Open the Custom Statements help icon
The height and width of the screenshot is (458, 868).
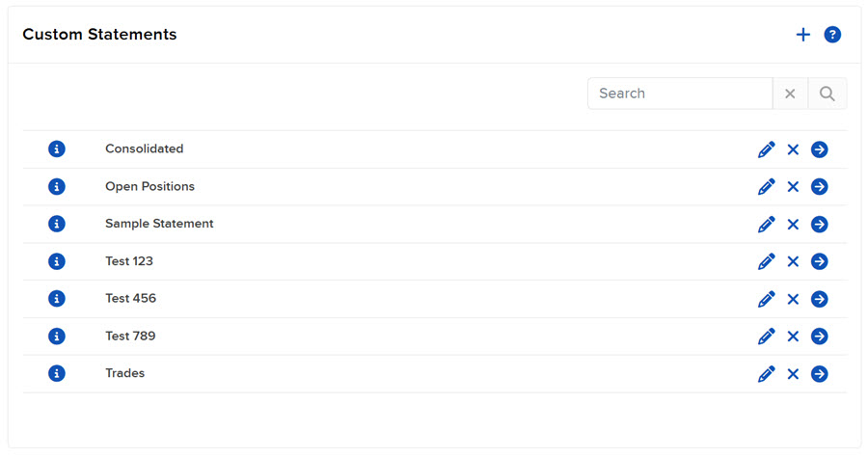(x=832, y=35)
